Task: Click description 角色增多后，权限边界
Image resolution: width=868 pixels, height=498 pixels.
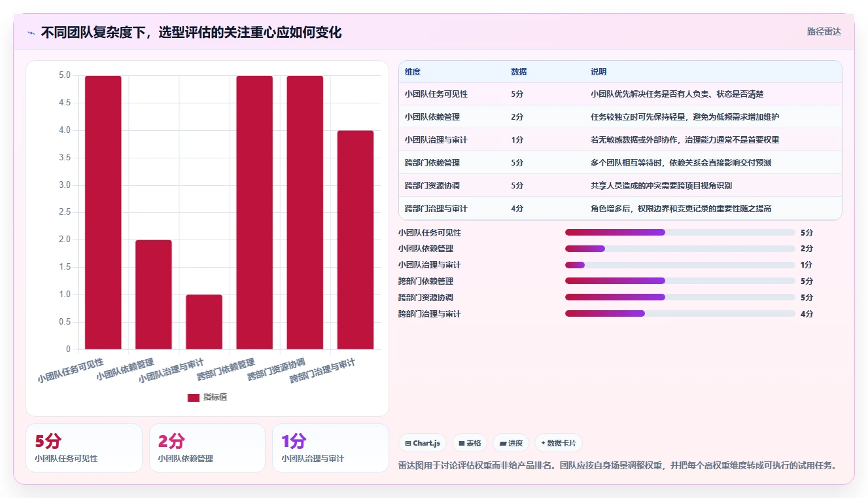Action: 681,209
